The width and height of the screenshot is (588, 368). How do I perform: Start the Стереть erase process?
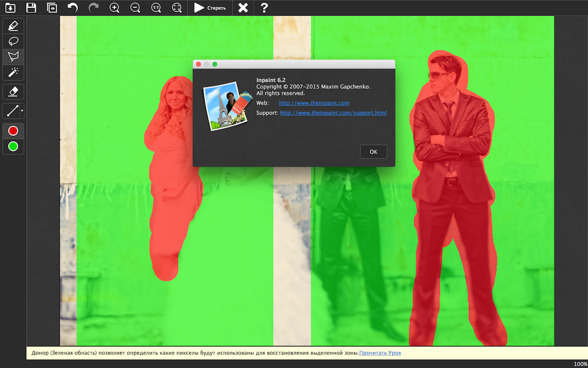210,7
